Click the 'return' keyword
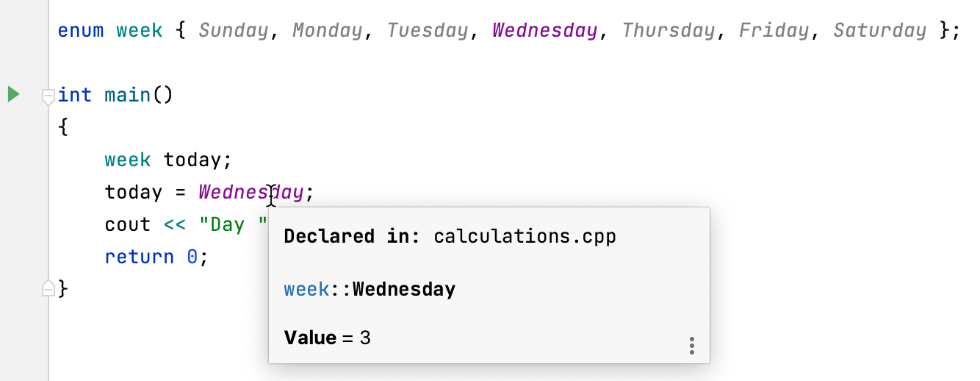This screenshot has height=381, width=980. pos(139,257)
